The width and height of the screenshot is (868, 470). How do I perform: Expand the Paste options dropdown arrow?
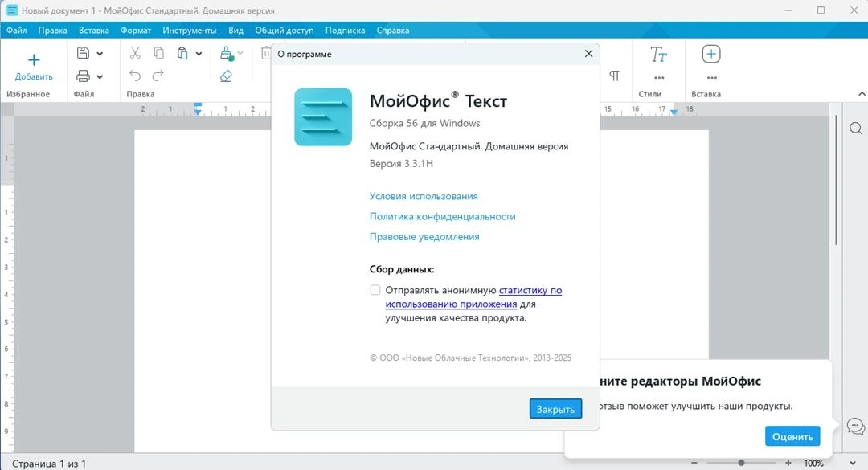[199, 54]
